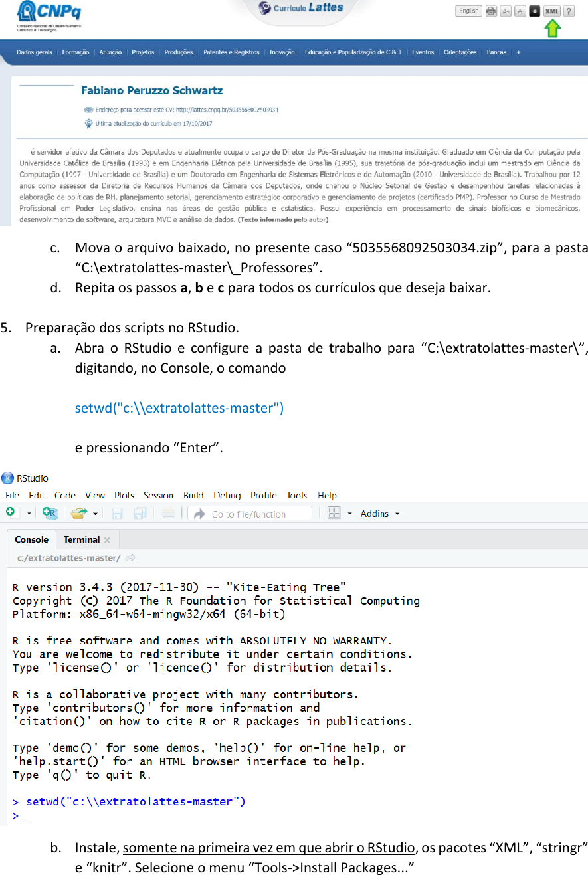The width and height of the screenshot is (588, 875).
Task: Click the ribbon icon beside Última atualização
Action: coord(88,123)
